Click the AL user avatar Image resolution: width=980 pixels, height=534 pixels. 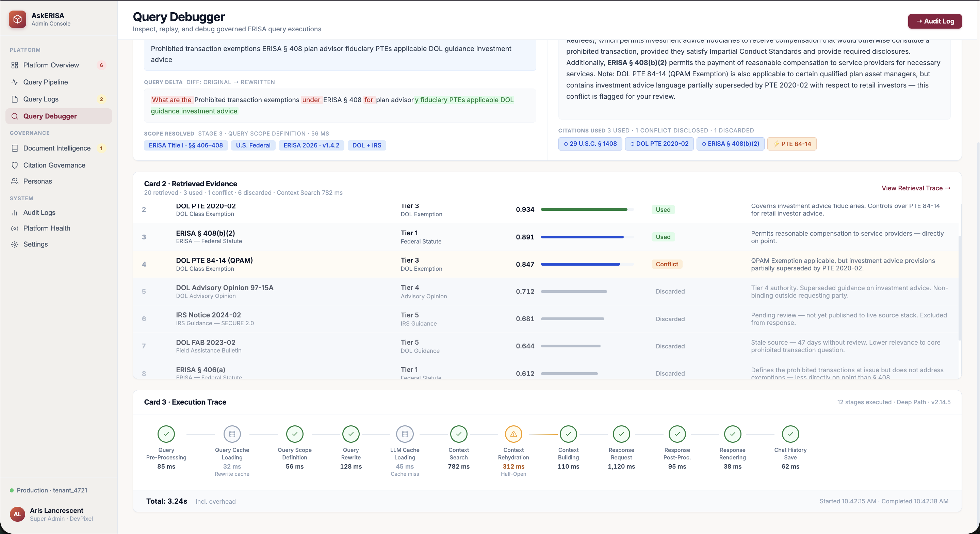[17, 514]
